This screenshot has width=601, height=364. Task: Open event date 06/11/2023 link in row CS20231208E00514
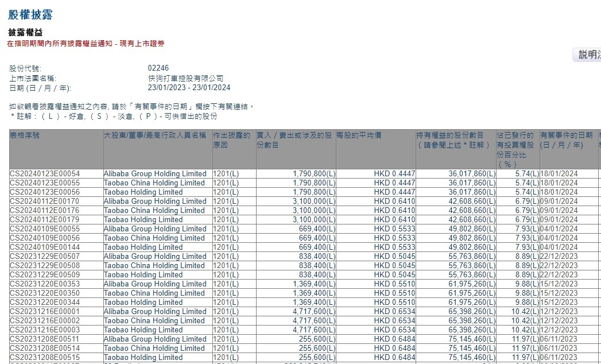click(559, 348)
